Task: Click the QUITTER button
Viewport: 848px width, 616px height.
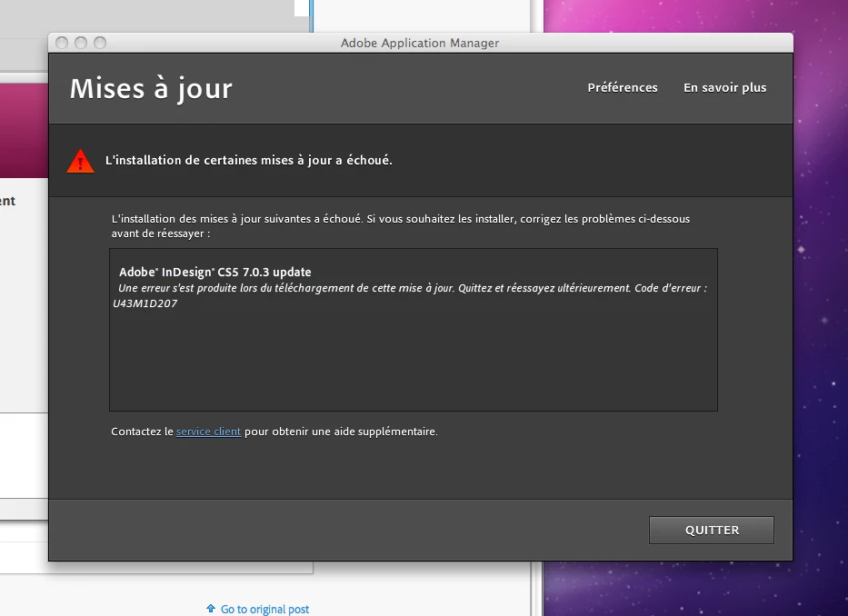Action: coord(711,530)
